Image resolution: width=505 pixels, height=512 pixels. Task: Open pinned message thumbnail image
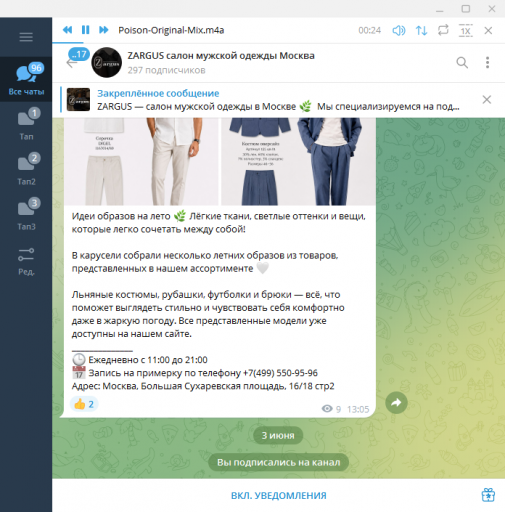[x=78, y=99]
